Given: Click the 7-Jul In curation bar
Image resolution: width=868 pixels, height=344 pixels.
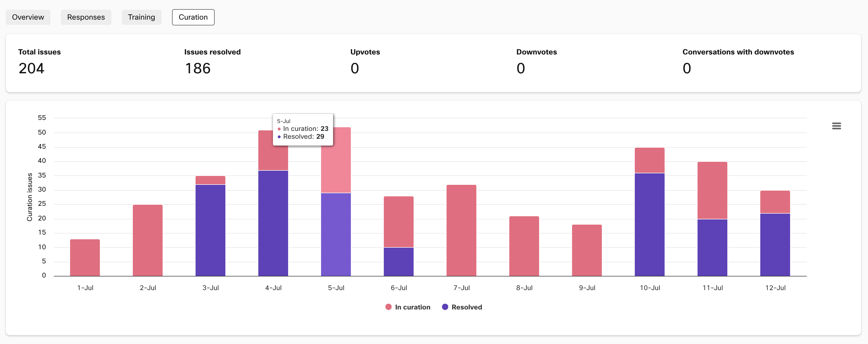Looking at the screenshot, I should (461, 230).
